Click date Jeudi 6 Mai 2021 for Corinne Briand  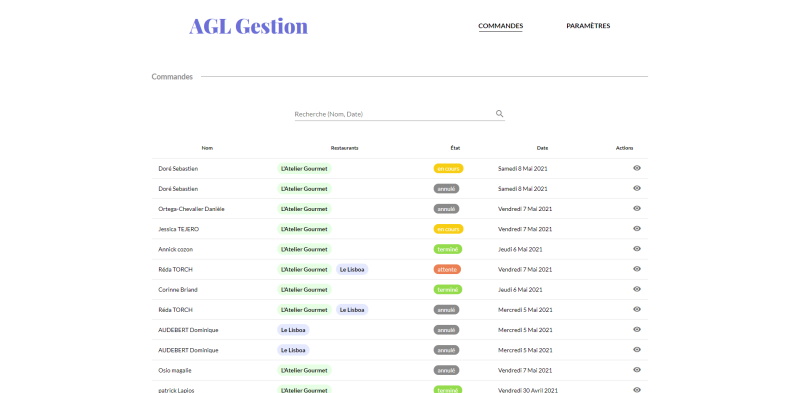(520, 289)
